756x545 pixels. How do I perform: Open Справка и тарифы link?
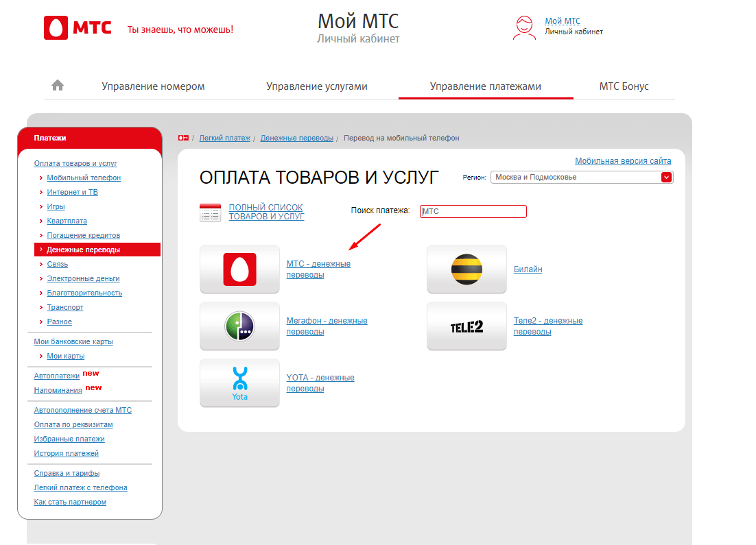(x=67, y=473)
